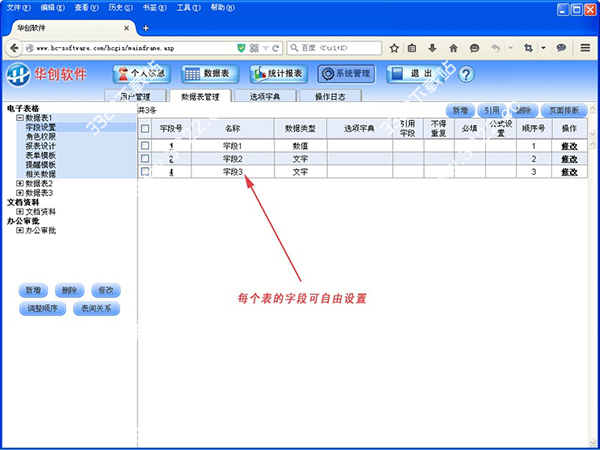This screenshot has height=450, width=600.
Task: Go to the home page icon
Action: (453, 48)
